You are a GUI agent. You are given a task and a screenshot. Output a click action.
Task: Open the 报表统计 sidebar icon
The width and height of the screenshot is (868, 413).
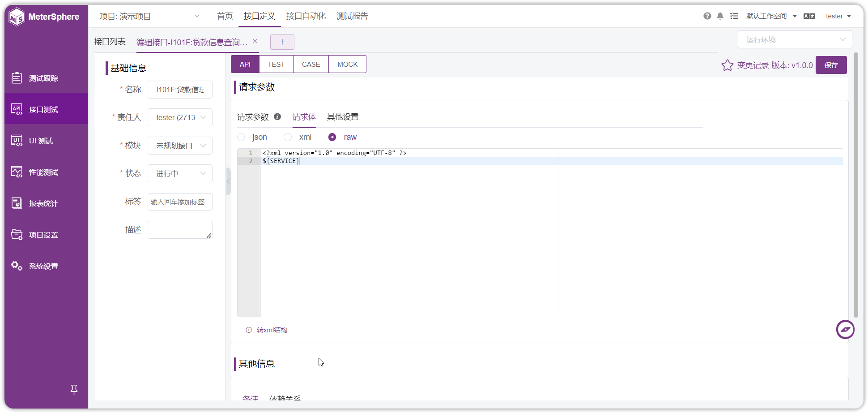pyautogui.click(x=17, y=203)
